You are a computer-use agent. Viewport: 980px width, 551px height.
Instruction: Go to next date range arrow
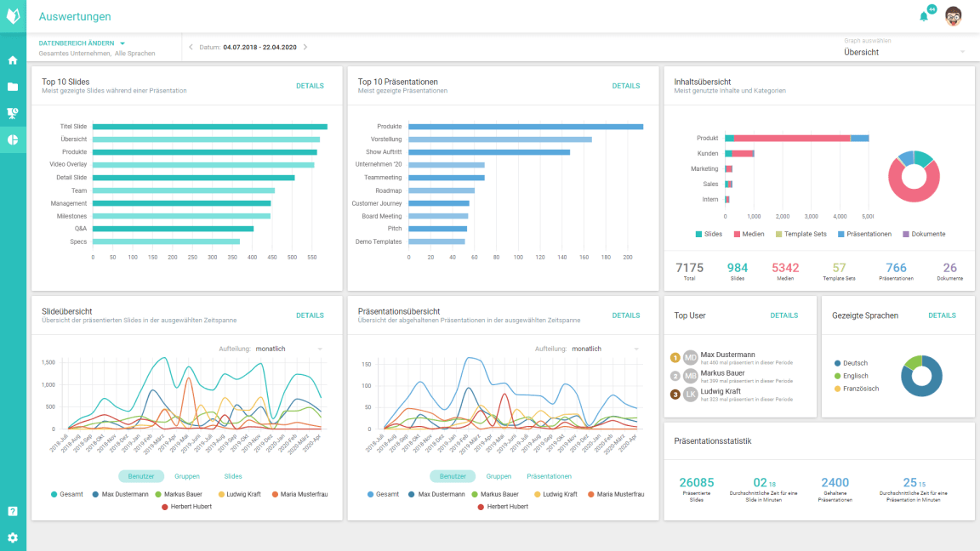tap(305, 47)
